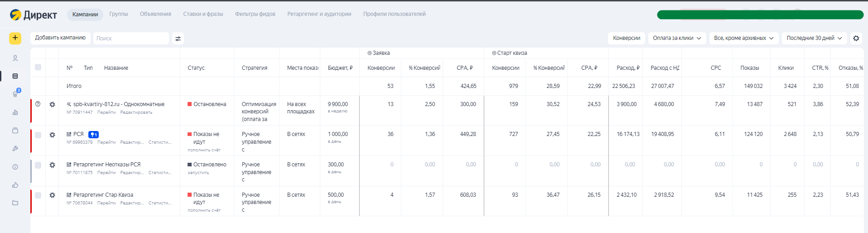
Task: Click the thumbs-up icon in sidebar
Action: point(15,185)
